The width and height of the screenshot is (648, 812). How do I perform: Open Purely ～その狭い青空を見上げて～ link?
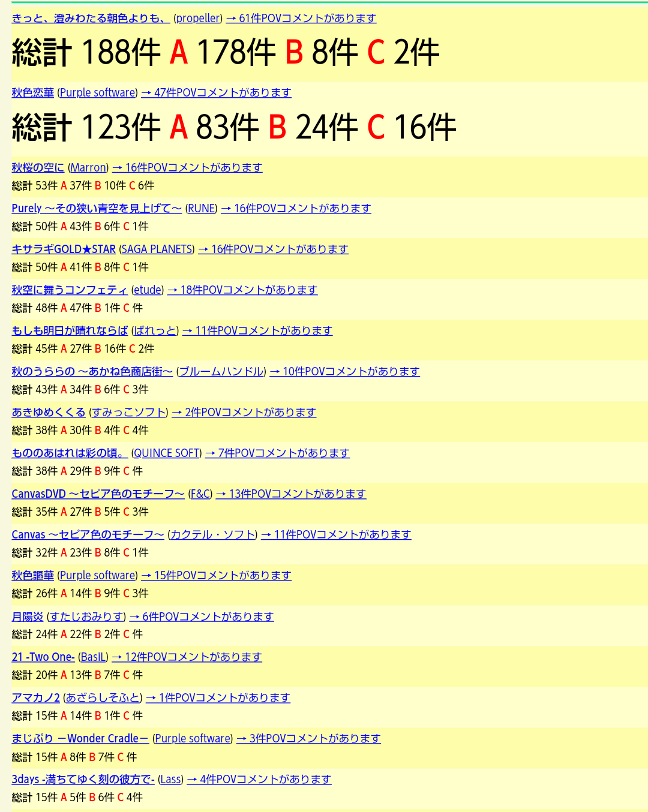click(x=97, y=209)
